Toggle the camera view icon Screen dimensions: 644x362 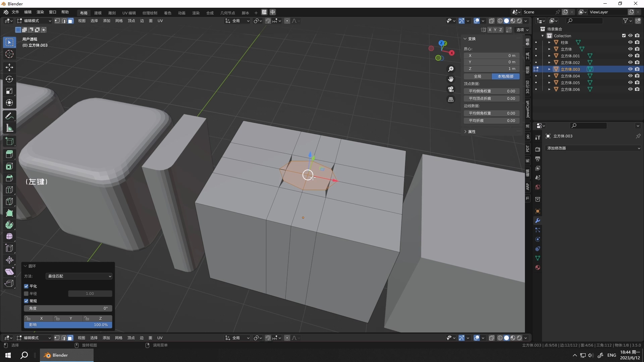451,89
